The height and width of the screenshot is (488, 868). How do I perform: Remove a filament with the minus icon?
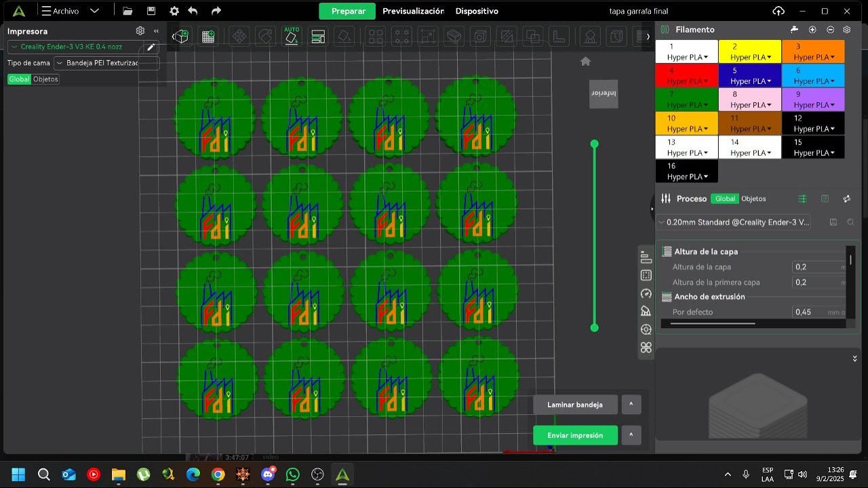coord(831,30)
